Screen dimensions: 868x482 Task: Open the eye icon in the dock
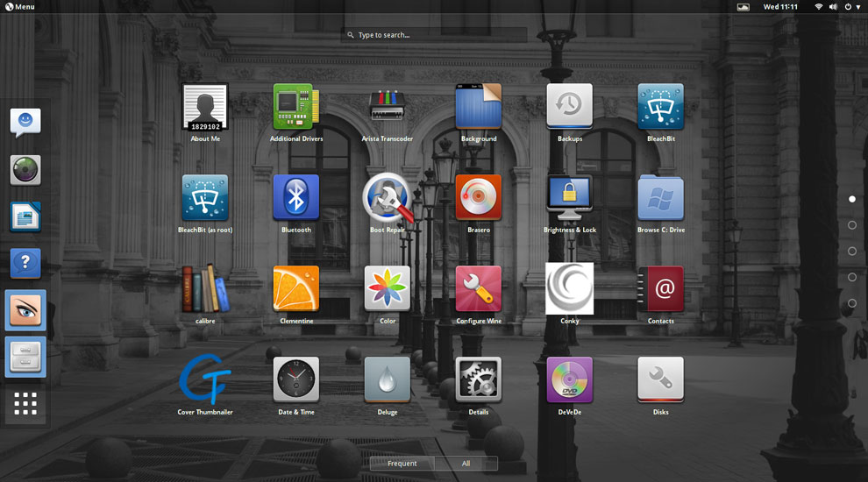pos(25,310)
